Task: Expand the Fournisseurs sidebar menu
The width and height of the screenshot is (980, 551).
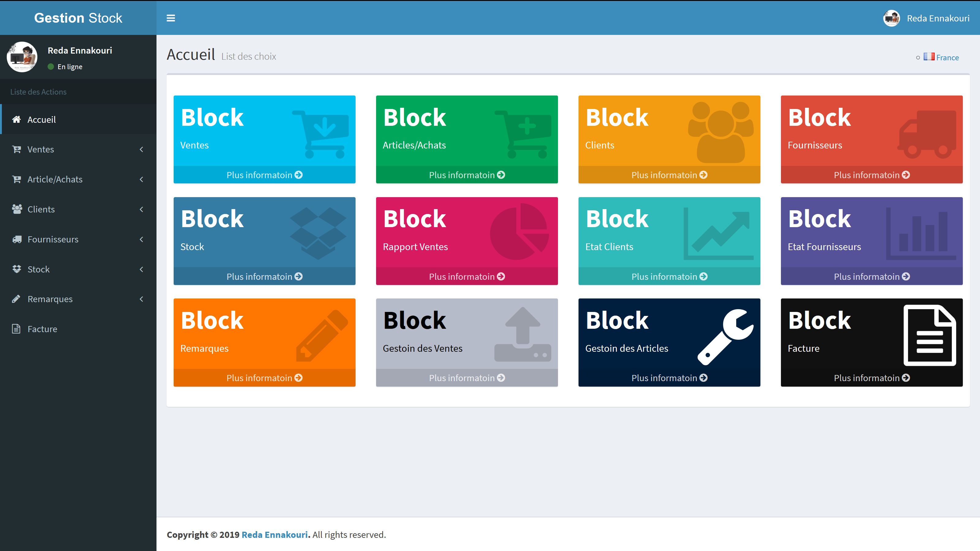Action: [141, 239]
